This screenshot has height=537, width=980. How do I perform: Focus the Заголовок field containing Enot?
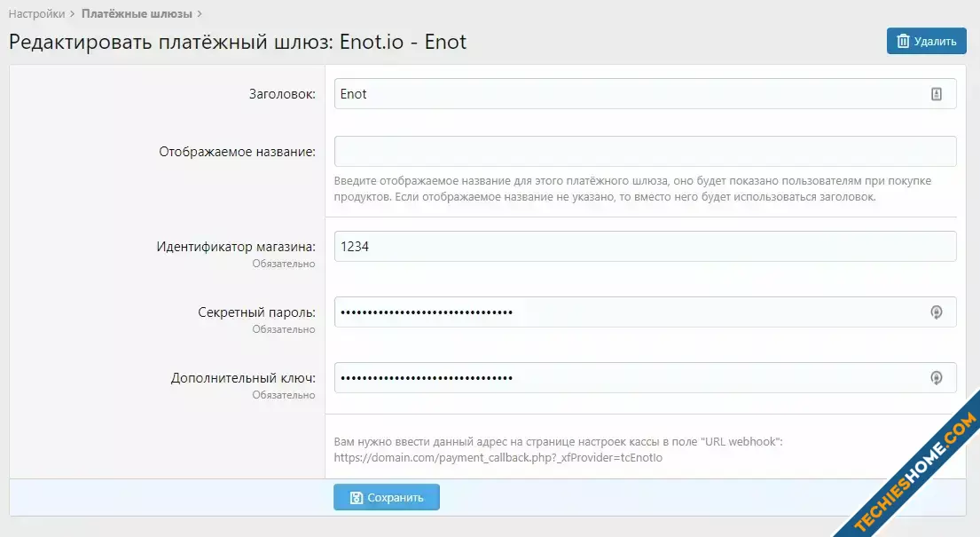pos(645,94)
